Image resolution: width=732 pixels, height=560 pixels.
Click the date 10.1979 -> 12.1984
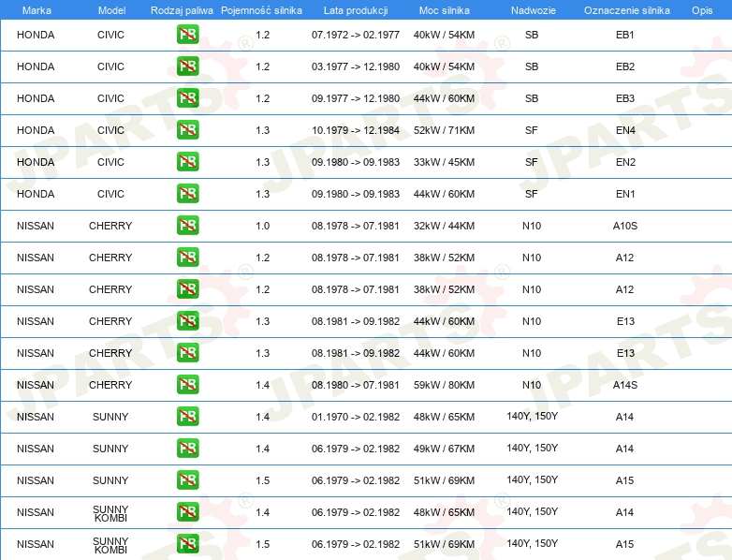tap(356, 130)
